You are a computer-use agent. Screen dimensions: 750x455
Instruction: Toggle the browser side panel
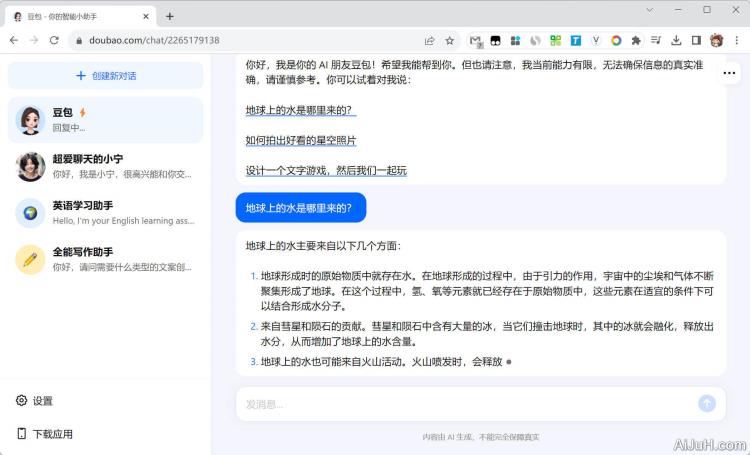click(696, 40)
